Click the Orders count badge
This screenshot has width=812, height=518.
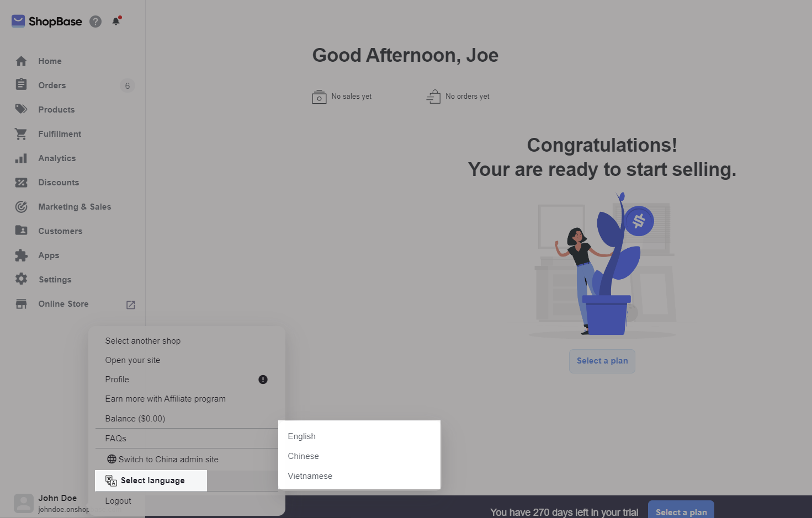(x=128, y=86)
